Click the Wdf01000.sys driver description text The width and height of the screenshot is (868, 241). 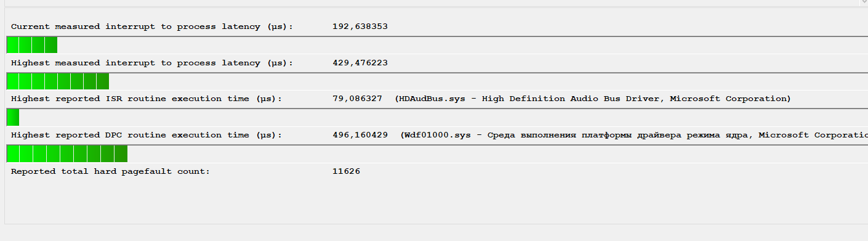pos(633,135)
